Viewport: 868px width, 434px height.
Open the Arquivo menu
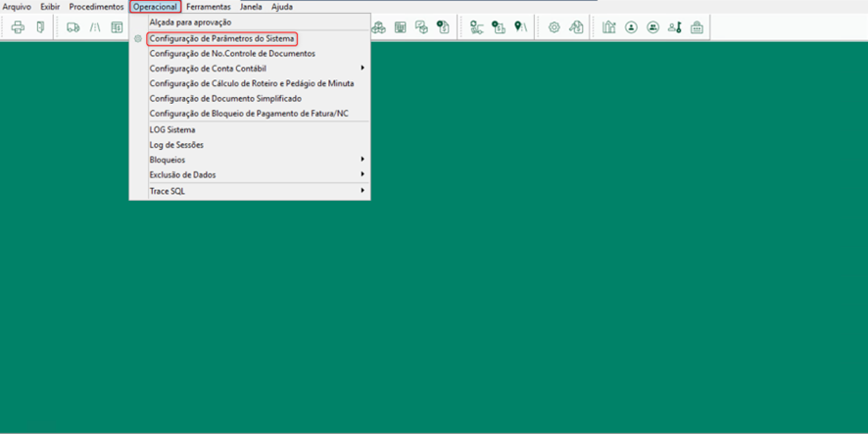pos(18,7)
